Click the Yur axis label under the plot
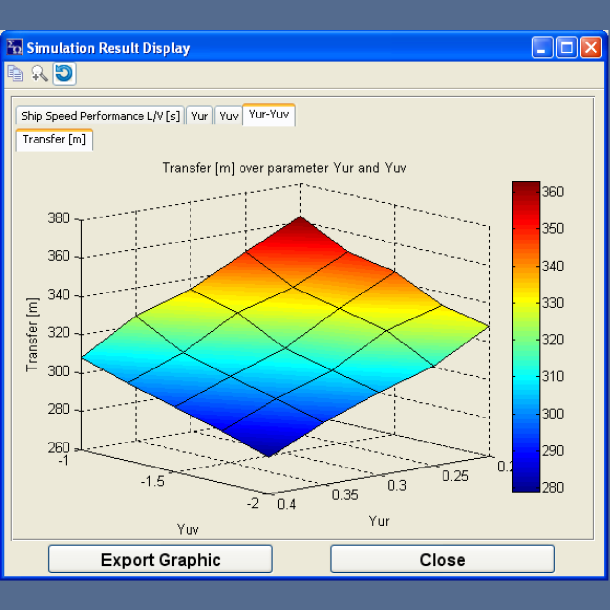 tap(379, 521)
